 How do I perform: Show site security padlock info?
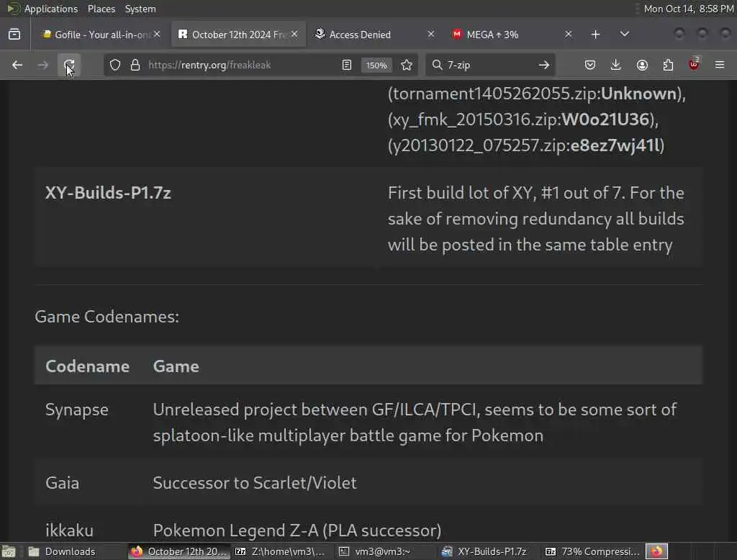[135, 65]
